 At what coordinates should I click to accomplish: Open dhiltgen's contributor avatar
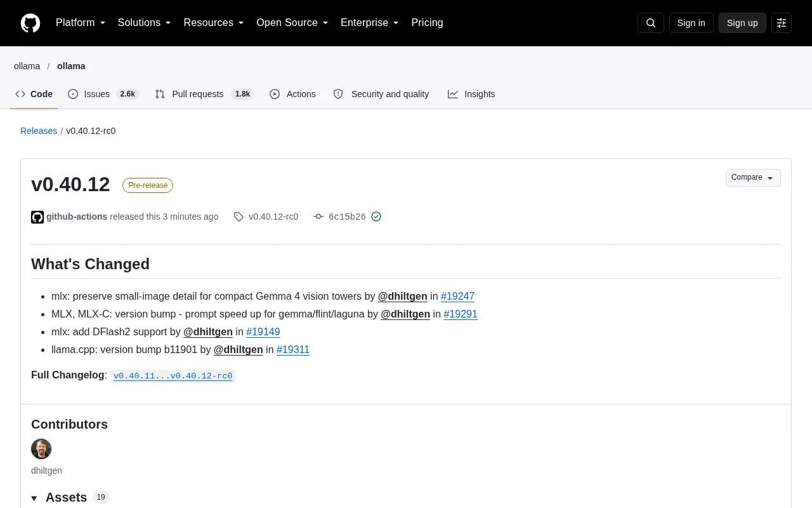pos(41,449)
